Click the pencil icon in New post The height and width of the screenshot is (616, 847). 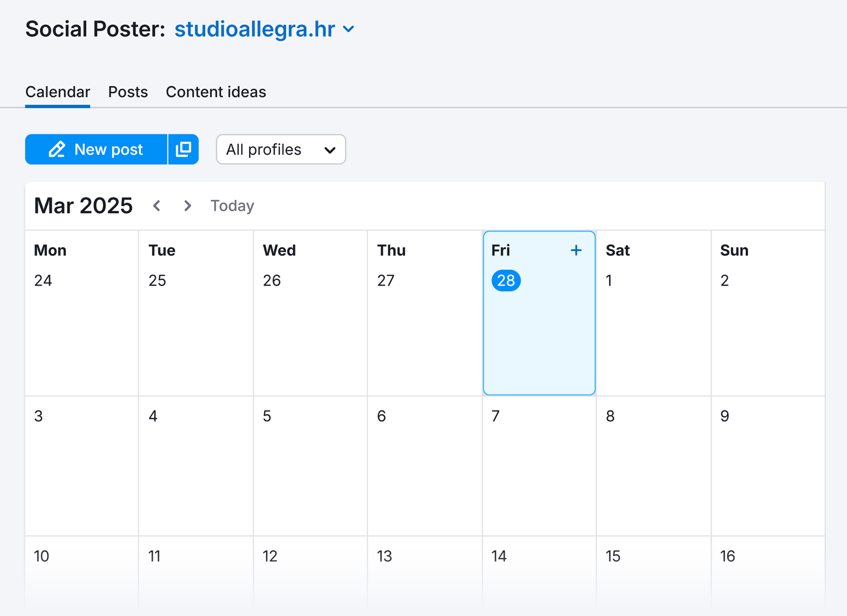pyautogui.click(x=57, y=149)
